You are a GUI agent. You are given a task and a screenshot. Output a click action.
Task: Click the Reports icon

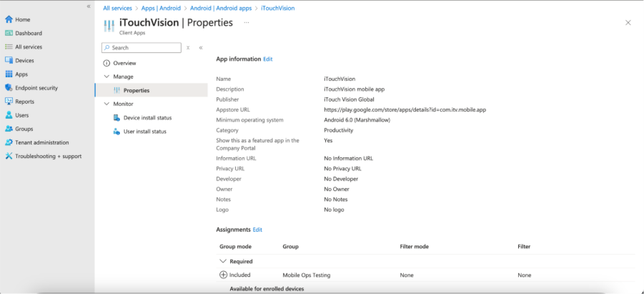coord(9,101)
